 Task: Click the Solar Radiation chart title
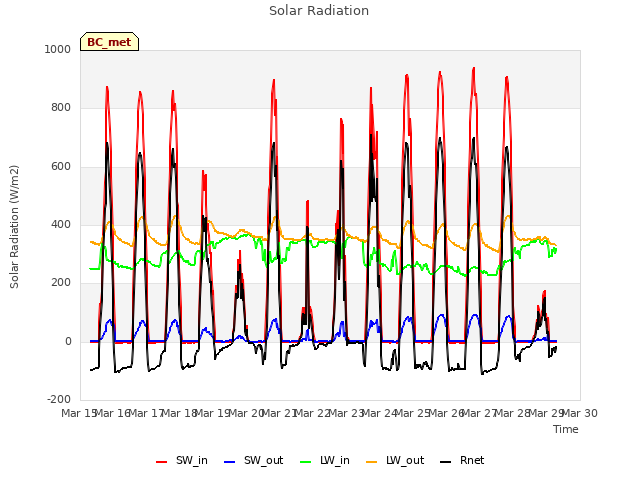pyautogui.click(x=319, y=11)
